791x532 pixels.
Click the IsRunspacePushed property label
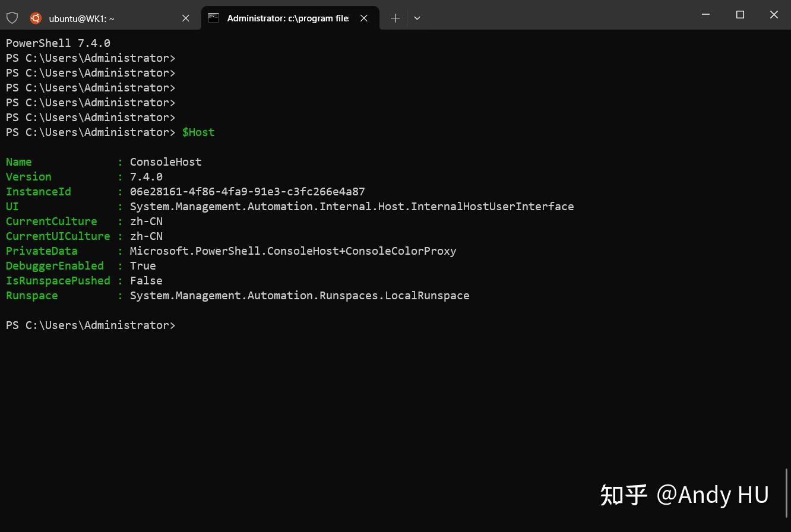coord(58,280)
